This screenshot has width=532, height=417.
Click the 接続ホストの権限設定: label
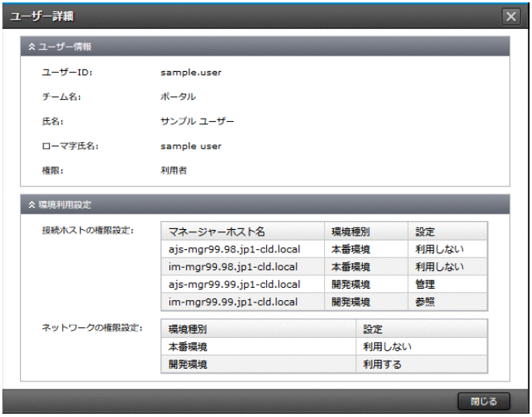pyautogui.click(x=88, y=231)
